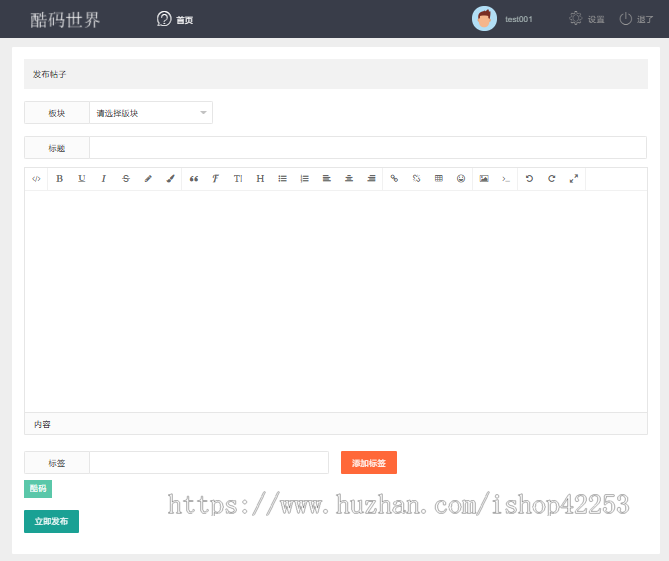The image size is (669, 561).
Task: Undo last editor action
Action: pyautogui.click(x=529, y=179)
